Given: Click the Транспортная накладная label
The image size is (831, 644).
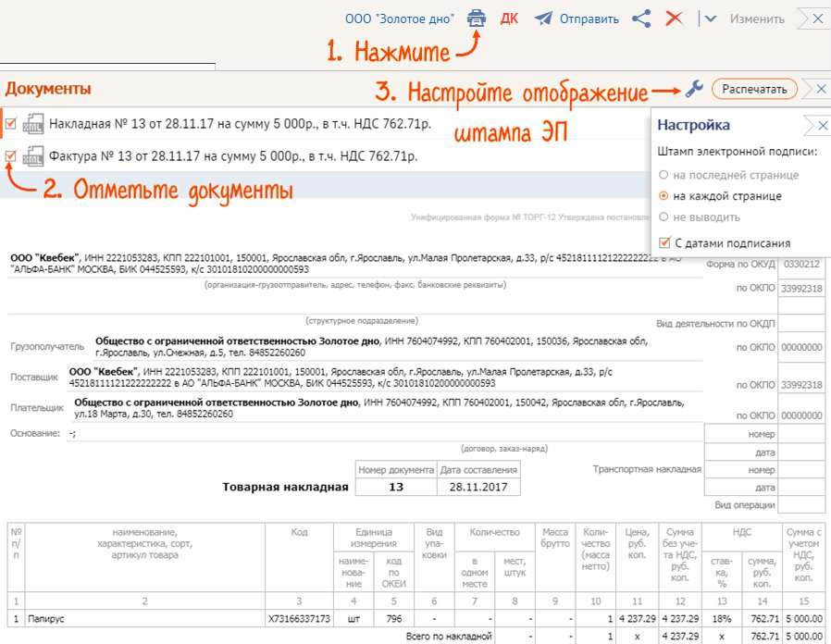Looking at the screenshot, I should [647, 470].
